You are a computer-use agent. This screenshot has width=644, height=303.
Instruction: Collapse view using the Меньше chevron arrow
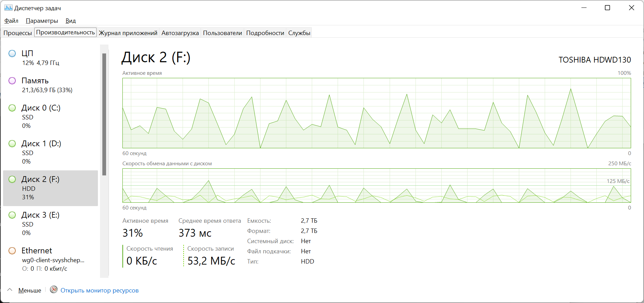click(10, 290)
